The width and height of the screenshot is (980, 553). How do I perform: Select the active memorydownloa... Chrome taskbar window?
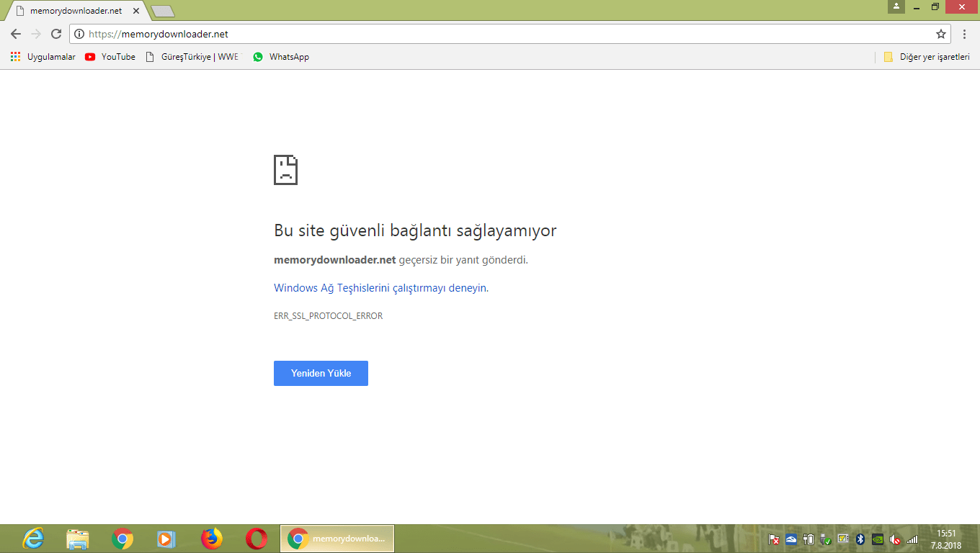point(337,539)
